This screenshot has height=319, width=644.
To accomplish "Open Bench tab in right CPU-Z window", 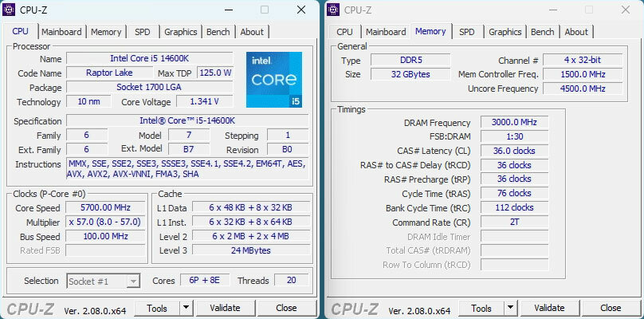I will coord(543,32).
